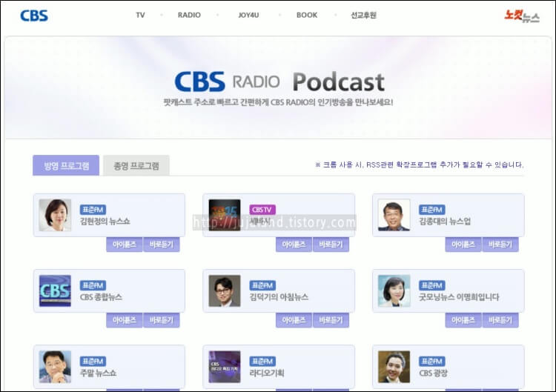Click the 김현정의 뉴스쇼 title text
The height and width of the screenshot is (392, 556).
[x=105, y=221]
